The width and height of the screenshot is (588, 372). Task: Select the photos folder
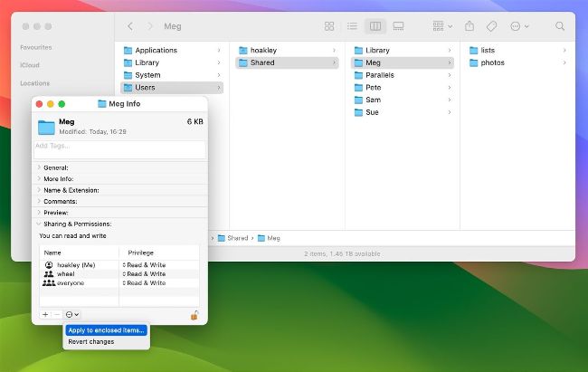click(492, 62)
